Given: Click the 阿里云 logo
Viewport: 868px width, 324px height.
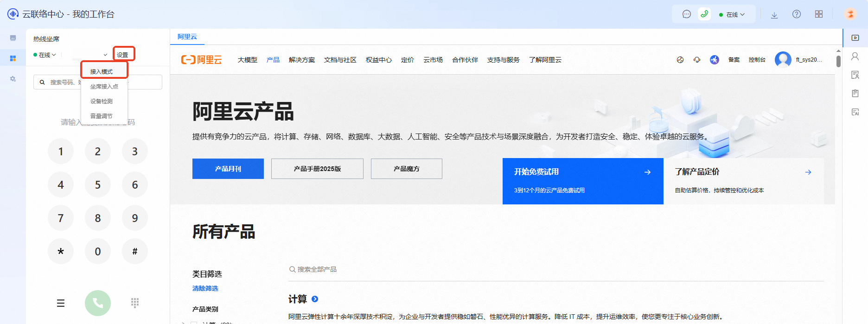Looking at the screenshot, I should (x=202, y=60).
